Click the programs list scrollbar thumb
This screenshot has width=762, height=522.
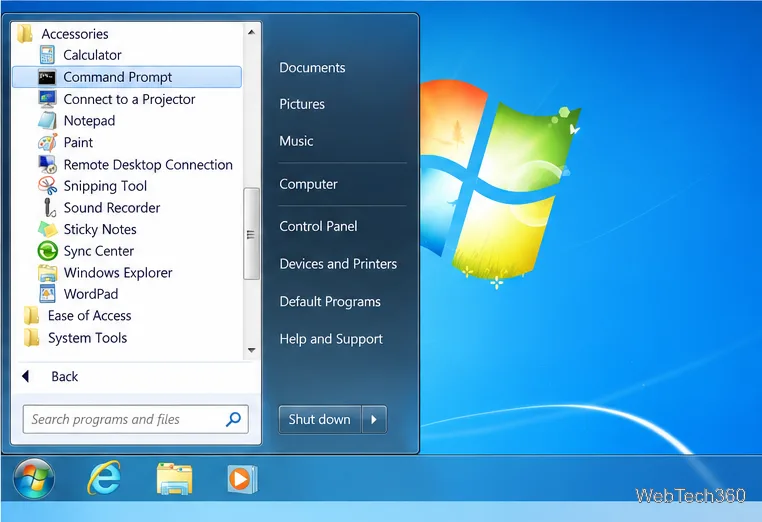click(x=251, y=234)
